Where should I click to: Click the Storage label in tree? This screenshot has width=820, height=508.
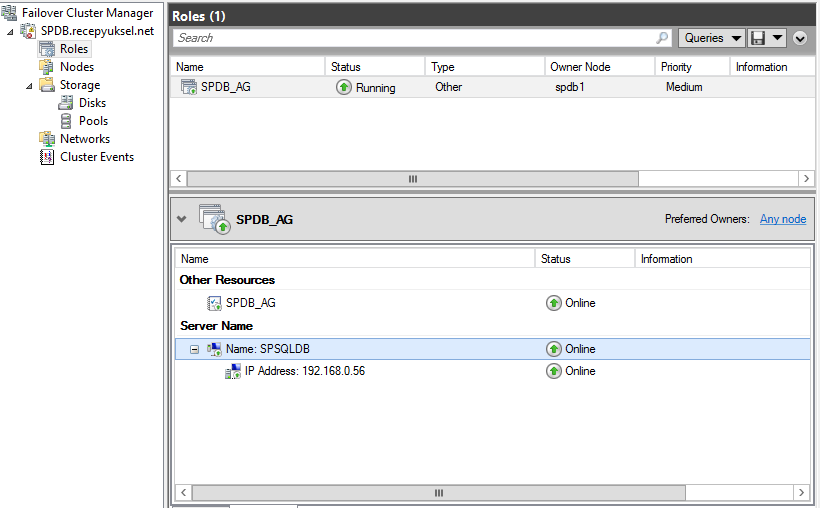click(79, 85)
